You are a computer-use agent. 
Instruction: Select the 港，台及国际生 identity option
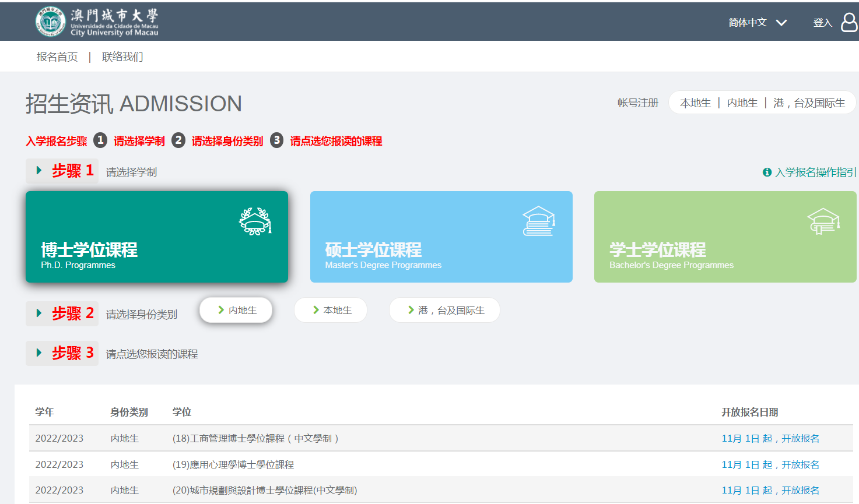click(x=444, y=310)
